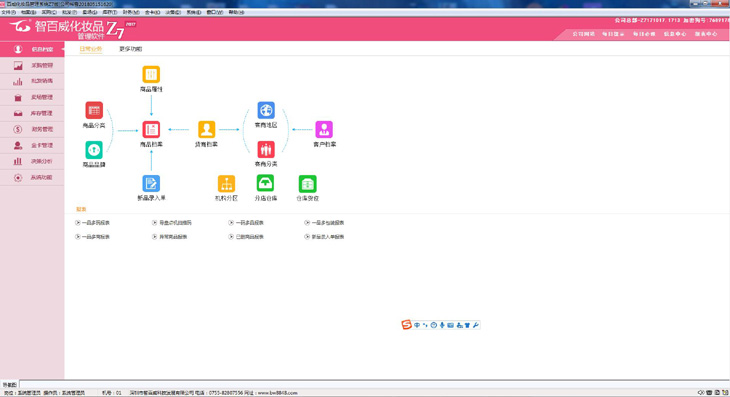Click the Sogou input method S icon

406,325
